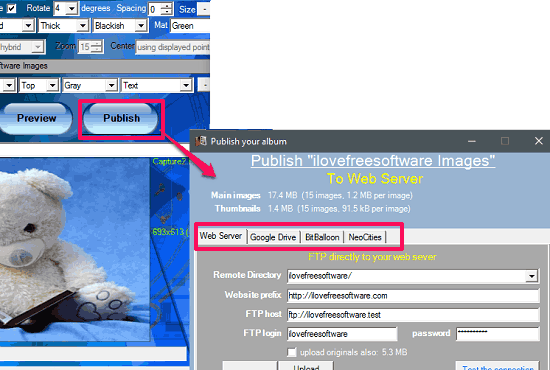Viewport: 550px width, 370px height.
Task: Toggle the checkbox next to Rotate
Action: click(12, 8)
